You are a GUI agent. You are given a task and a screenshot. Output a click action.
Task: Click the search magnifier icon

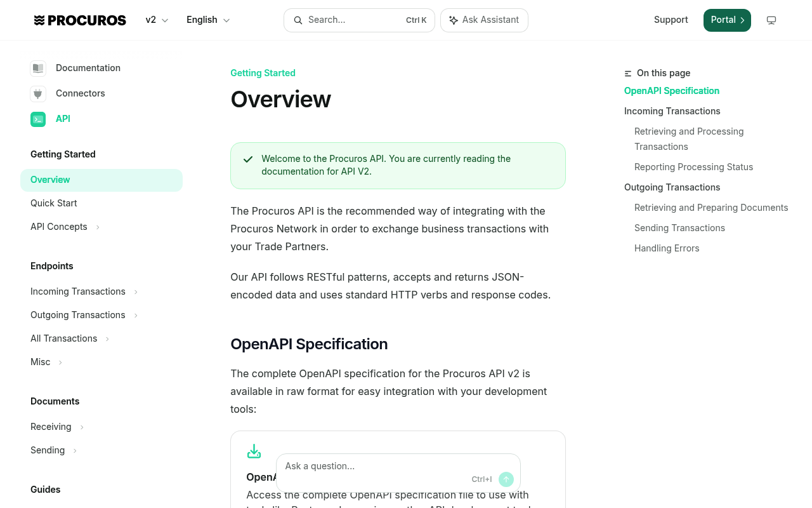coord(298,20)
